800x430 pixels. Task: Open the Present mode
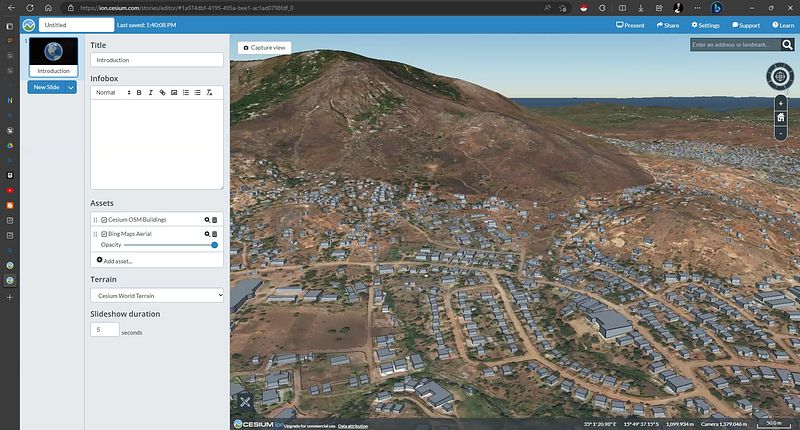click(632, 24)
